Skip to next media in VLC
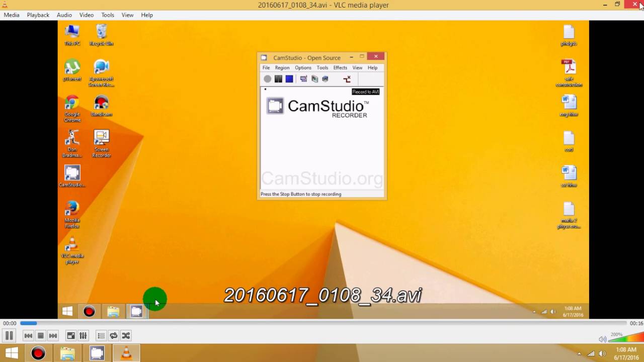Image resolution: width=644 pixels, height=362 pixels. [x=53, y=336]
